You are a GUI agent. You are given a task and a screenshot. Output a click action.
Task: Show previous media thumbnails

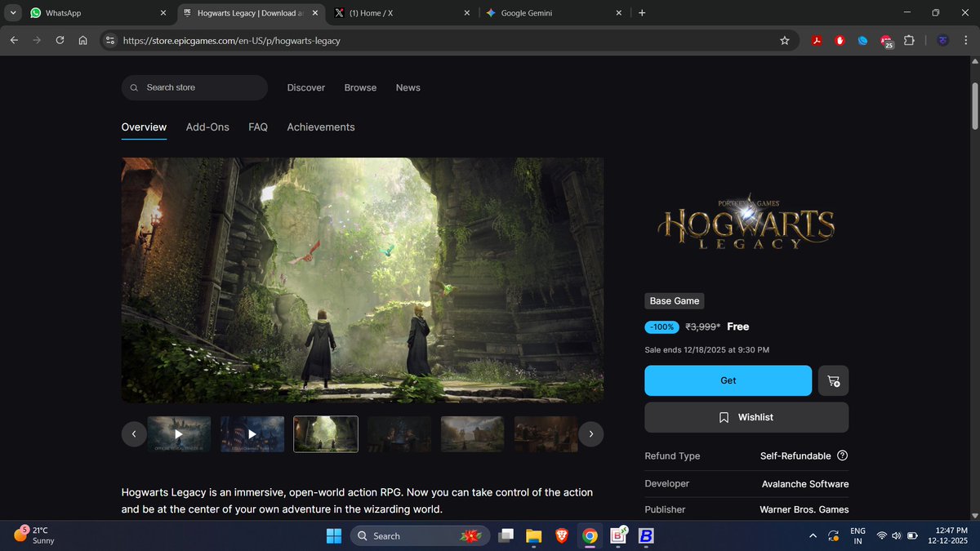(134, 433)
